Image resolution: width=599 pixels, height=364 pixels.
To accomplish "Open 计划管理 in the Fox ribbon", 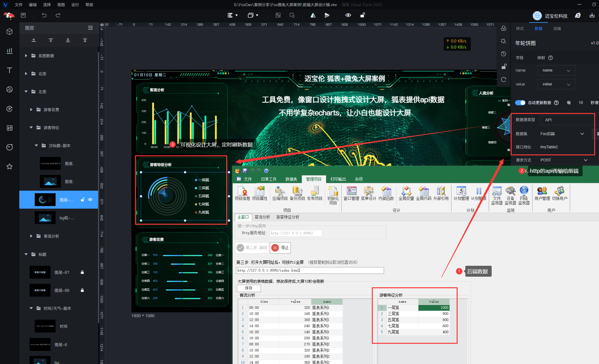I will (x=461, y=194).
